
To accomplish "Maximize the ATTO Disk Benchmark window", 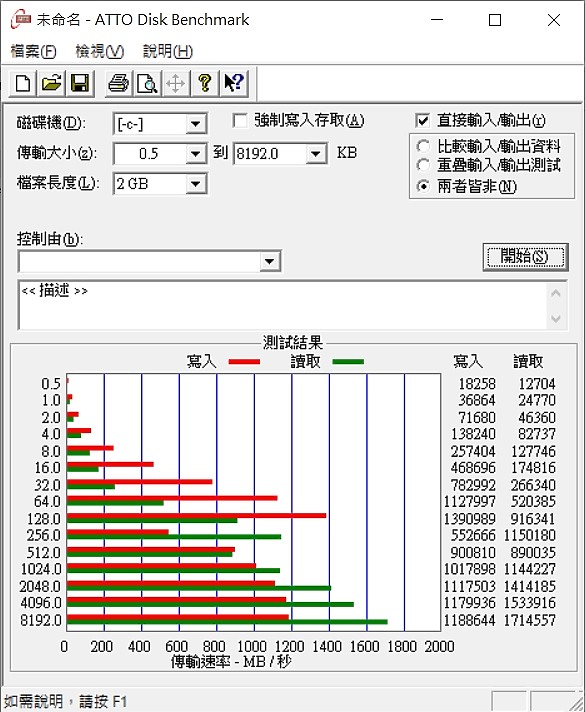I will click(x=495, y=20).
